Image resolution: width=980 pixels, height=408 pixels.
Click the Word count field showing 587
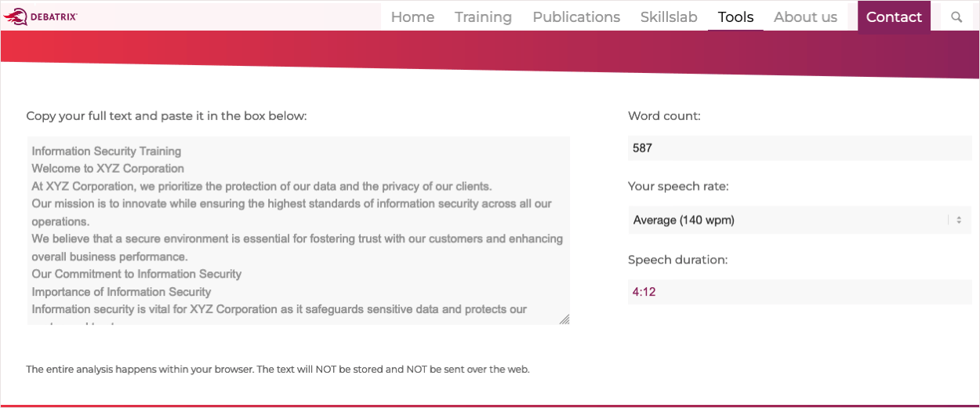tap(800, 148)
